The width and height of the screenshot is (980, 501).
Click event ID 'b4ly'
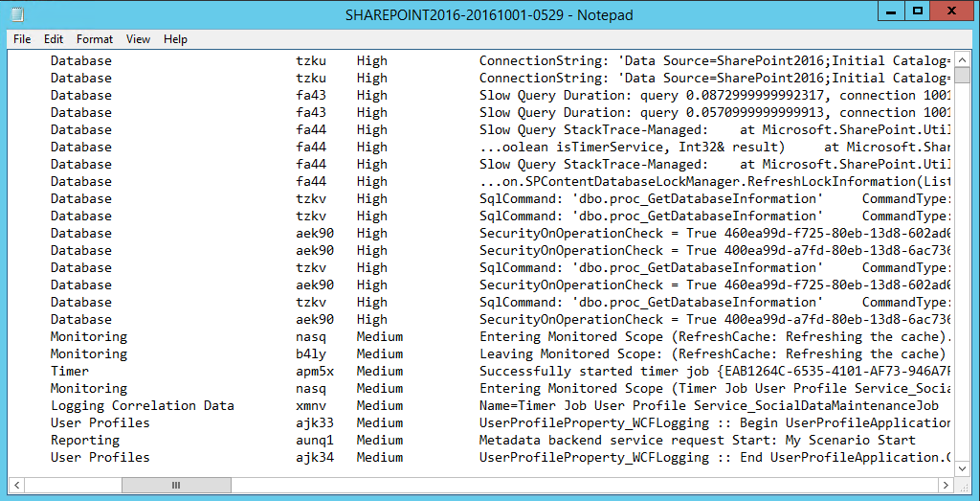pos(311,354)
